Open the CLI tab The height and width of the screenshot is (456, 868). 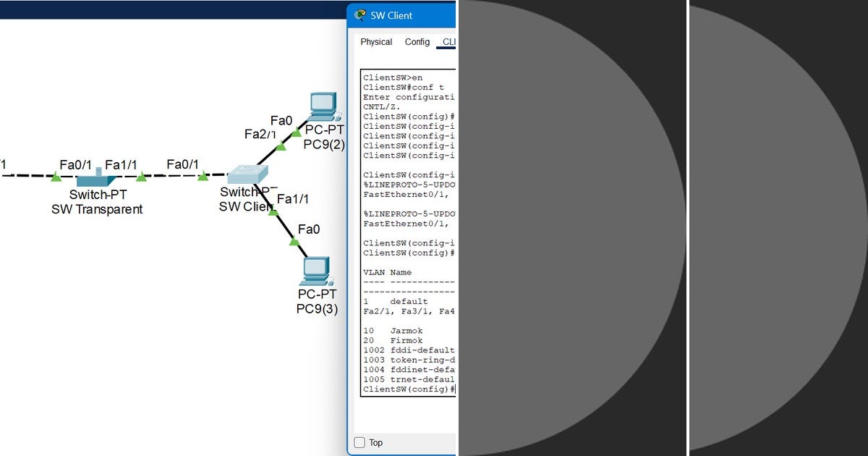[x=448, y=42]
